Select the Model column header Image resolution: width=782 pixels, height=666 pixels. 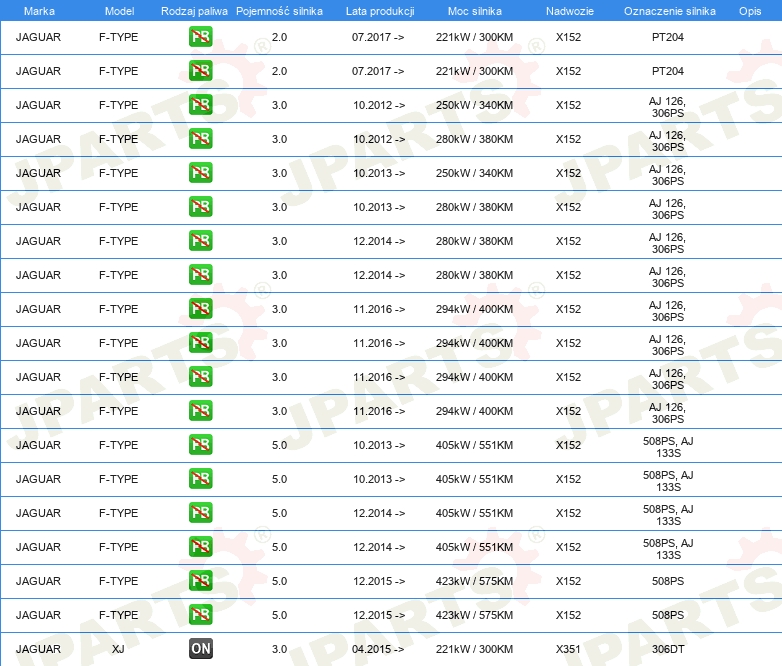coord(119,11)
